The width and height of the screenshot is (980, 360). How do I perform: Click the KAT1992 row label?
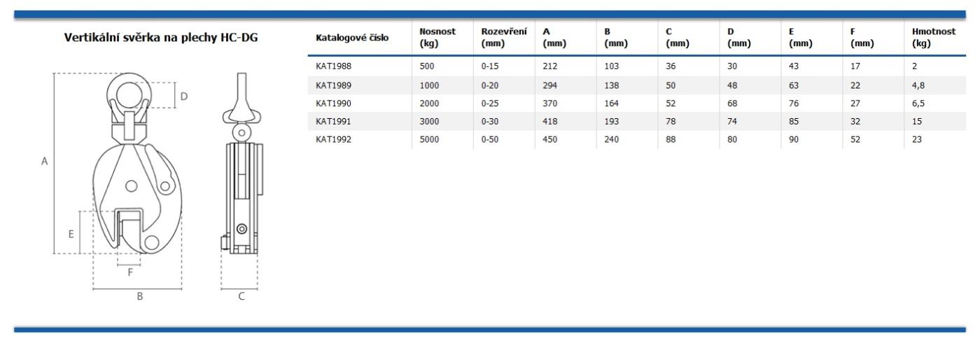point(333,139)
